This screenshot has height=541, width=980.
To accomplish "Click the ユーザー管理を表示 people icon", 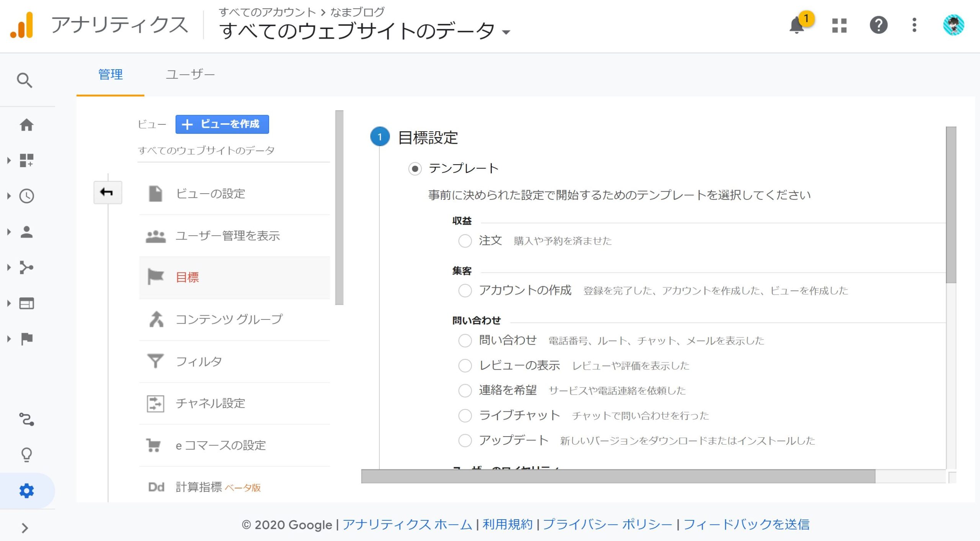I will pyautogui.click(x=155, y=236).
